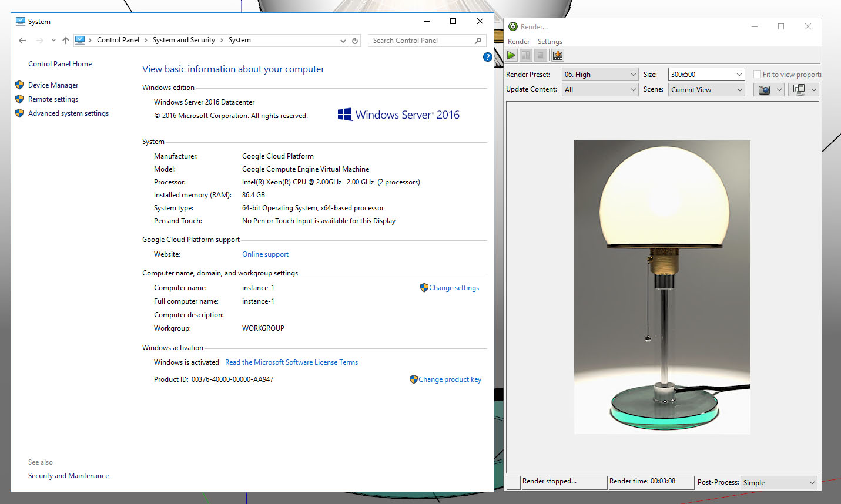Click the Google Compute Engine Virtual Machine text
Image resolution: width=841 pixels, height=504 pixels.
tap(306, 169)
